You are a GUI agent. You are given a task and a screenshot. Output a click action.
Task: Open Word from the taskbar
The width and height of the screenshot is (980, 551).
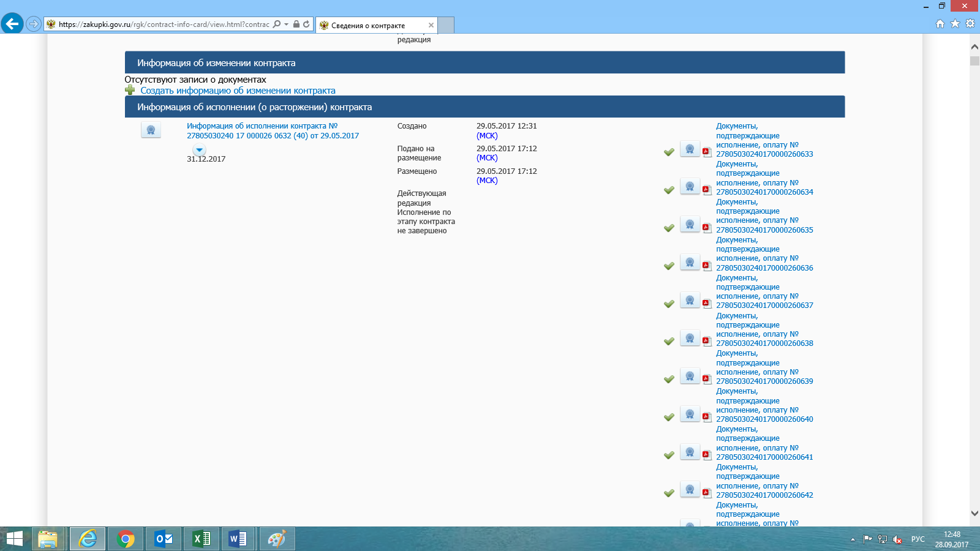[x=238, y=539]
